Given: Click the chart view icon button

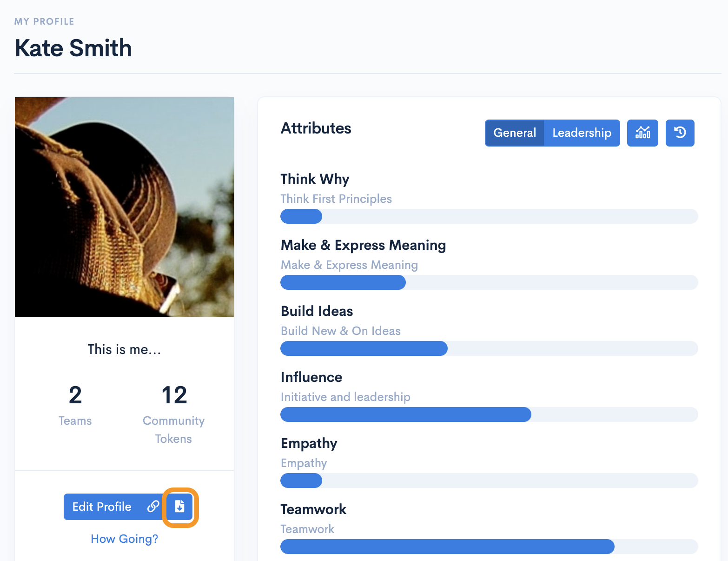Looking at the screenshot, I should click(x=642, y=133).
